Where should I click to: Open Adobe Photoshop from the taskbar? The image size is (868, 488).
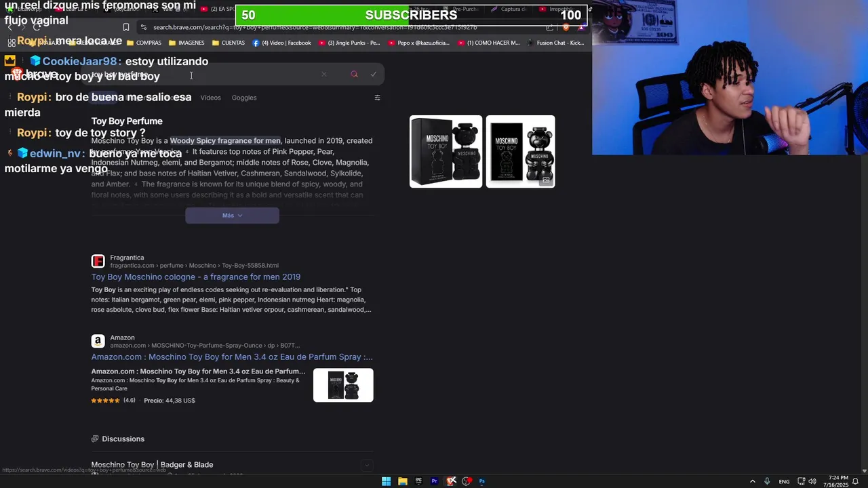click(482, 481)
